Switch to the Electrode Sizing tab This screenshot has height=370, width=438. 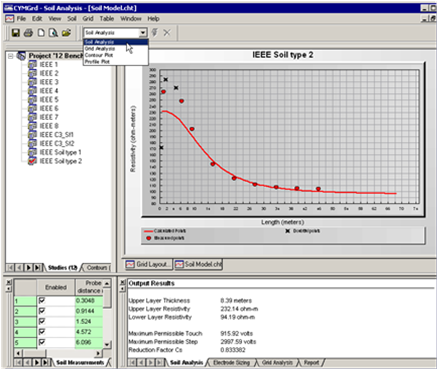231,362
